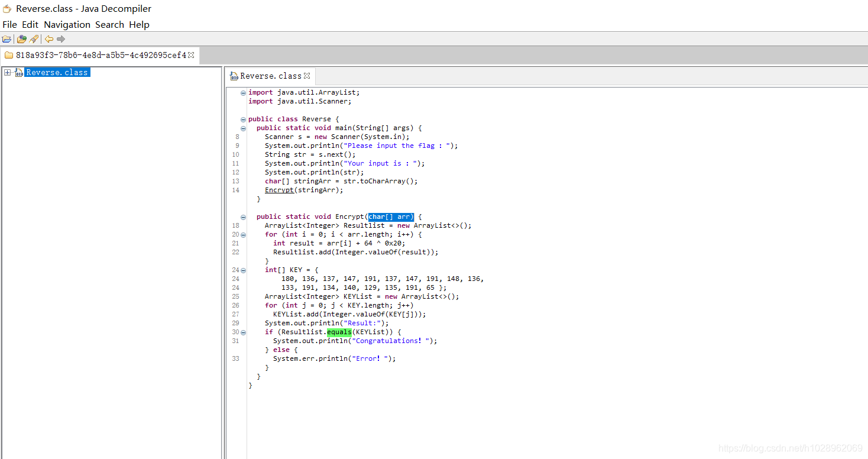Click the class file icon in the tree panel
Viewport: 868px width, 459px height.
pyautogui.click(x=19, y=72)
